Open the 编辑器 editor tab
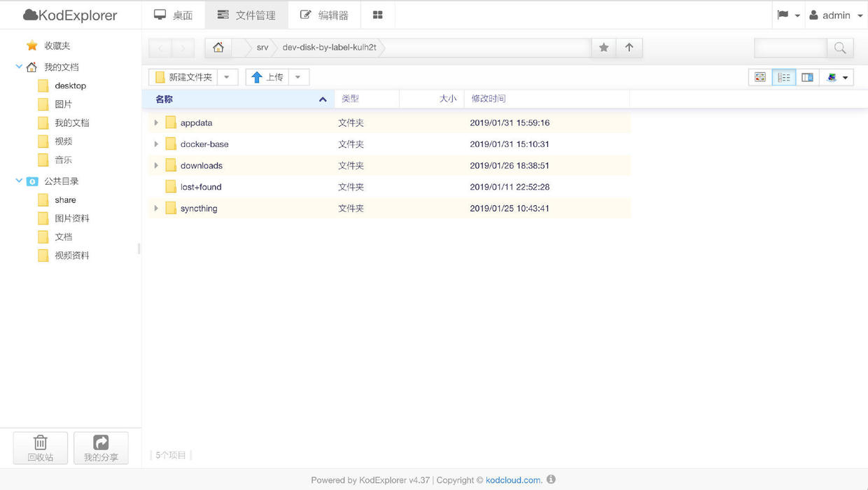This screenshot has width=868, height=490. [324, 15]
